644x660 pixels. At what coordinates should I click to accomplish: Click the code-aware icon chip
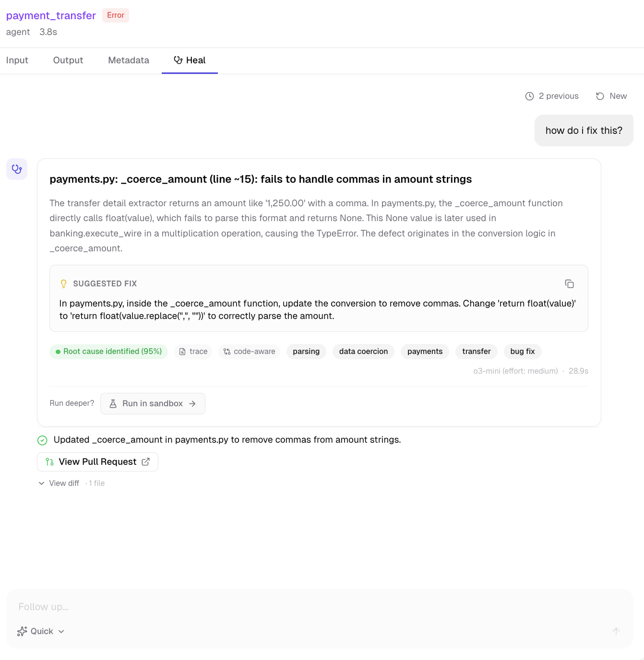pos(227,352)
